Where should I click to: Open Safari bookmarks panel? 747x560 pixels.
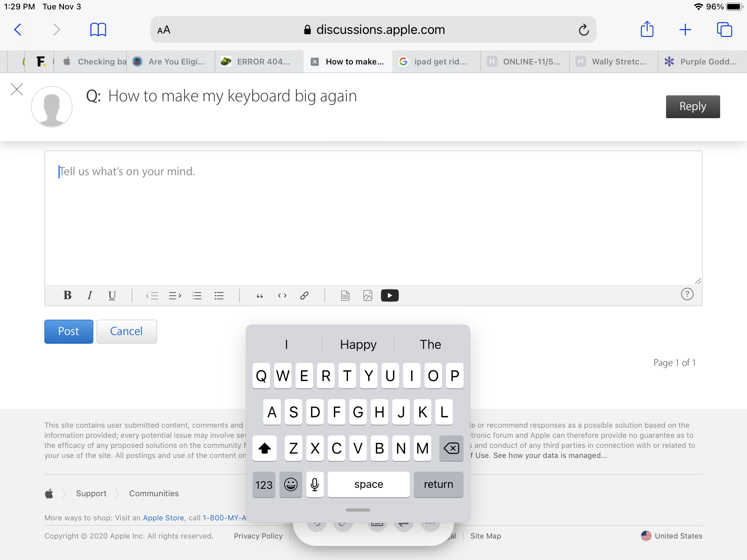[x=98, y=30]
